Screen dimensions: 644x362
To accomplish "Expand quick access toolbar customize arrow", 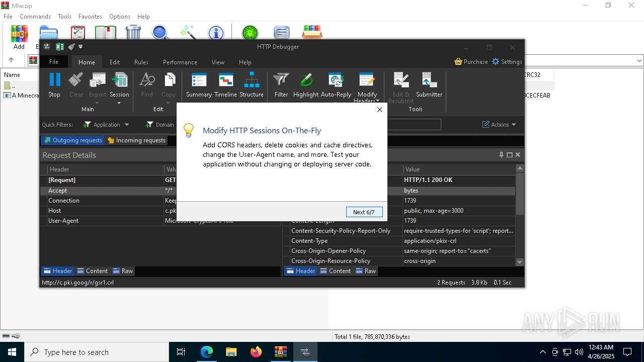I will 80,47.
